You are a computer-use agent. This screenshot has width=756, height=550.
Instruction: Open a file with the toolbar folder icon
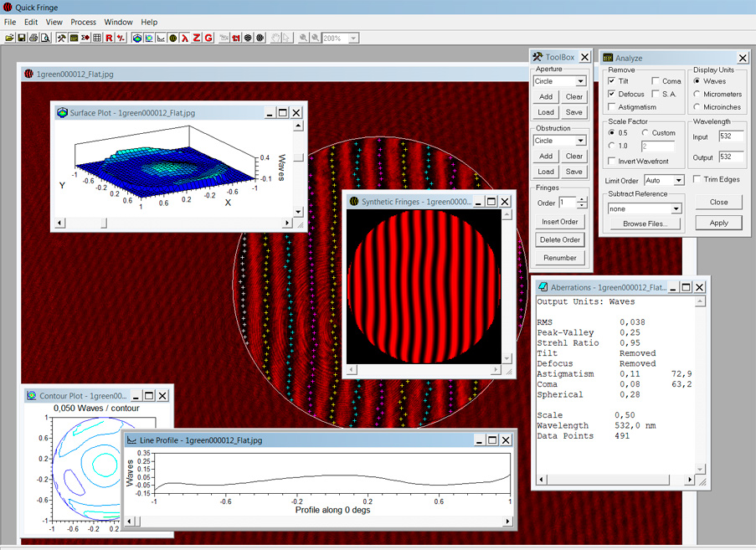tap(9, 38)
